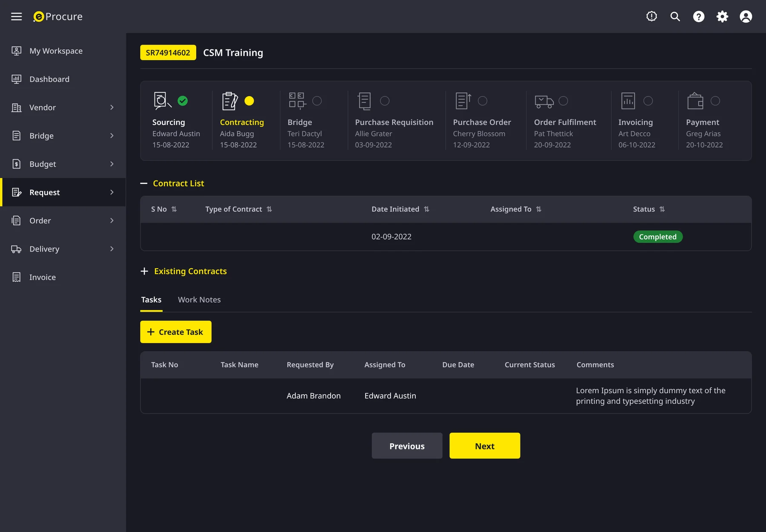This screenshot has width=766, height=532.
Task: Select the Purchase Order status circle
Action: coord(483,101)
